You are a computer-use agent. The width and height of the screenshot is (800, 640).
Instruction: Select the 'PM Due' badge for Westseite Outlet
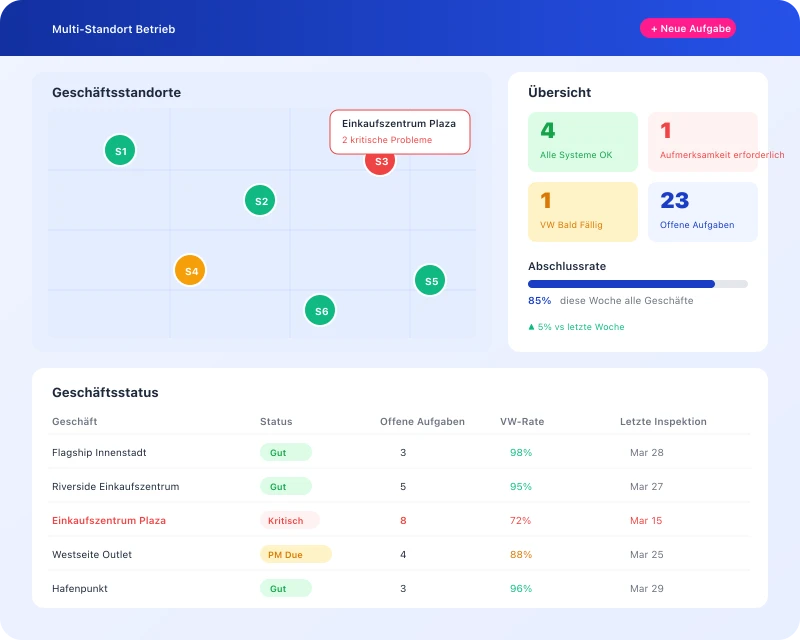point(295,554)
